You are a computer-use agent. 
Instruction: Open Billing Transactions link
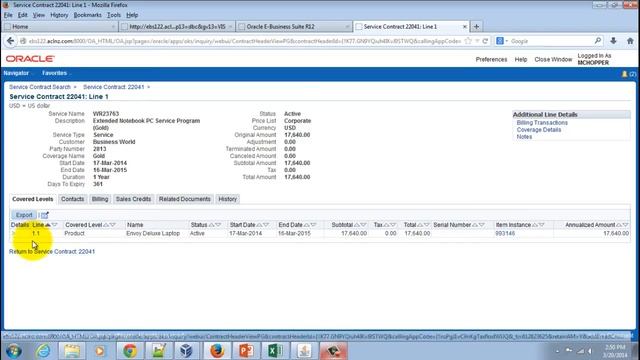tap(542, 123)
